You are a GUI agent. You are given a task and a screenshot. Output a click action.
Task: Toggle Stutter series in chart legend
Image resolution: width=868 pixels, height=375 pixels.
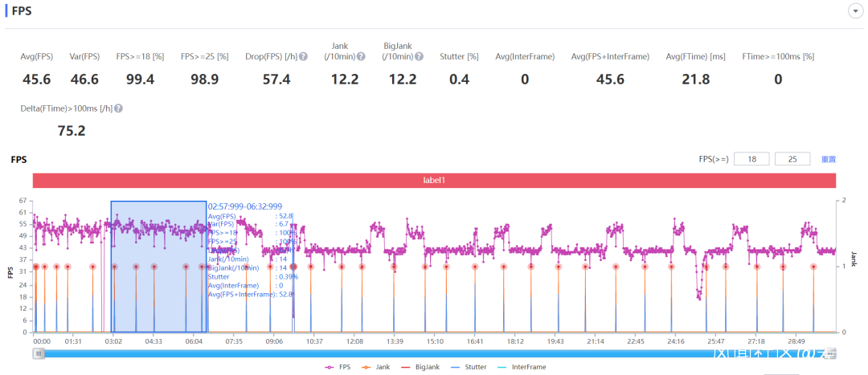coord(469,367)
